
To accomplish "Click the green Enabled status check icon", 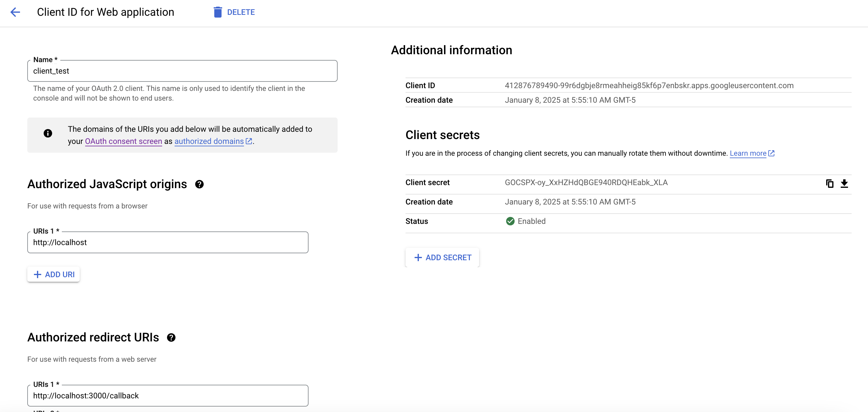I will 510,221.
